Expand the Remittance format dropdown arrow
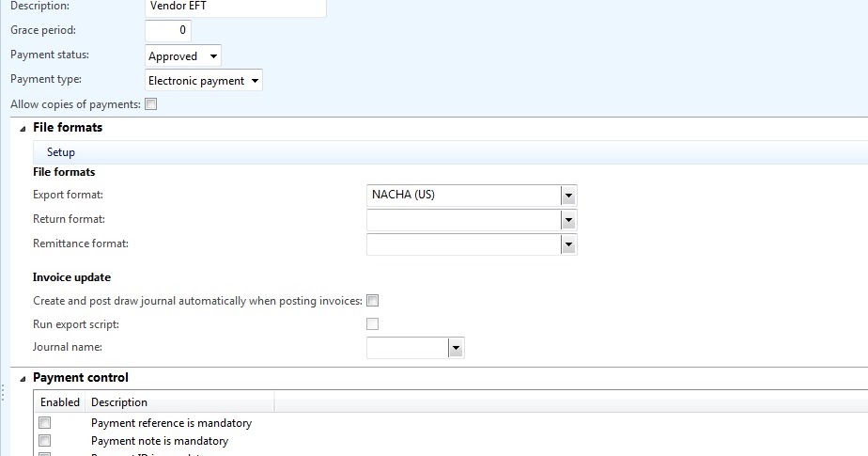Image resolution: width=868 pixels, height=456 pixels. 567,244
